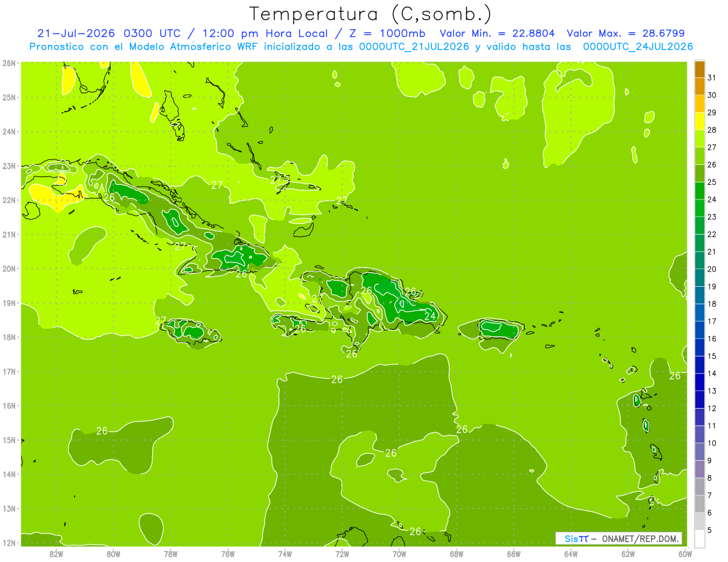The width and height of the screenshot is (728, 562).
Task: Click the color scale label '10'
Action: [712, 443]
